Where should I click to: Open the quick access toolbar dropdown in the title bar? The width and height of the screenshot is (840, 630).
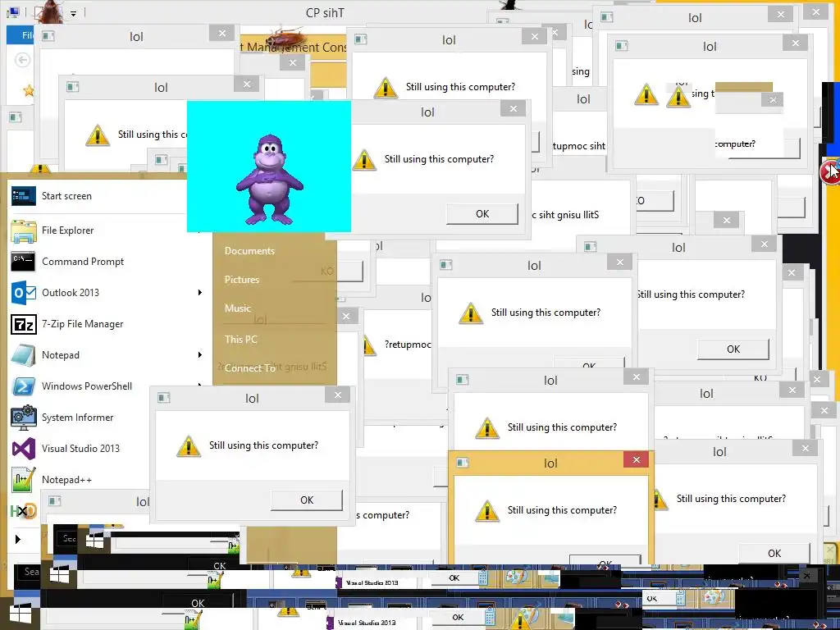73,13
